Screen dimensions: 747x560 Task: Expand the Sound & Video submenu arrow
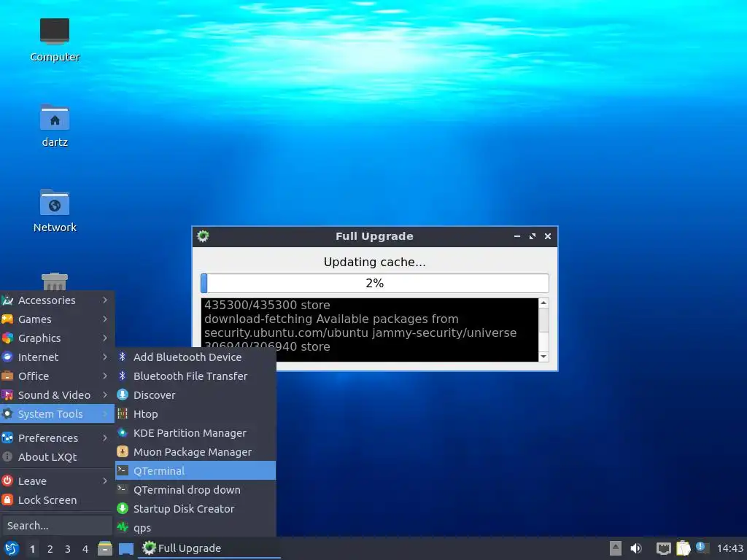tap(105, 394)
